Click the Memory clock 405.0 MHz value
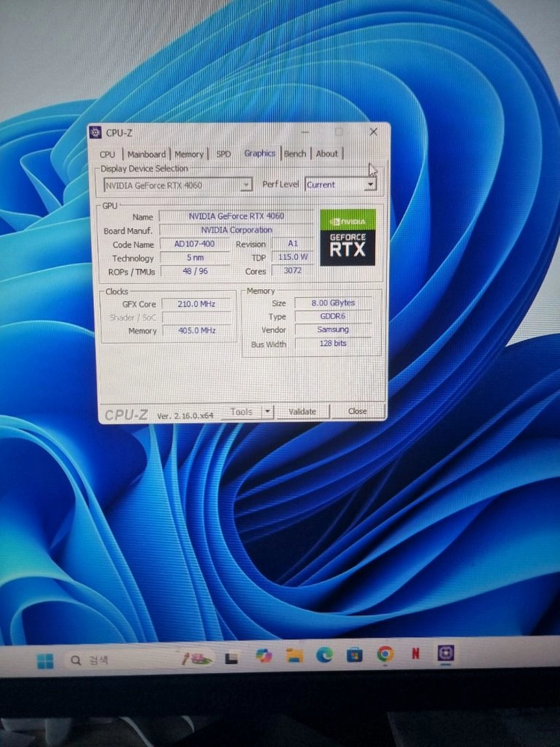Image resolution: width=560 pixels, height=747 pixels. click(x=196, y=330)
